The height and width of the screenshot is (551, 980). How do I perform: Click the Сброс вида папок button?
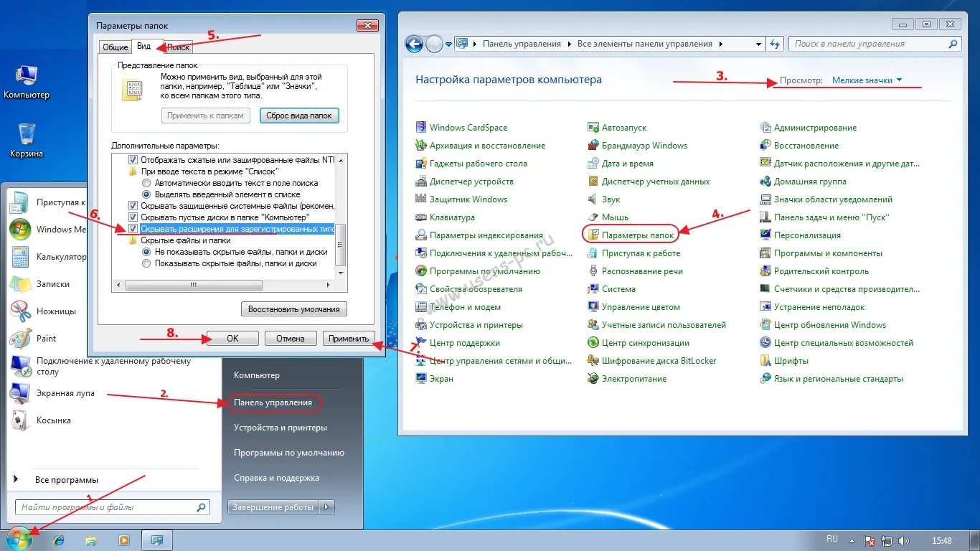[299, 116]
